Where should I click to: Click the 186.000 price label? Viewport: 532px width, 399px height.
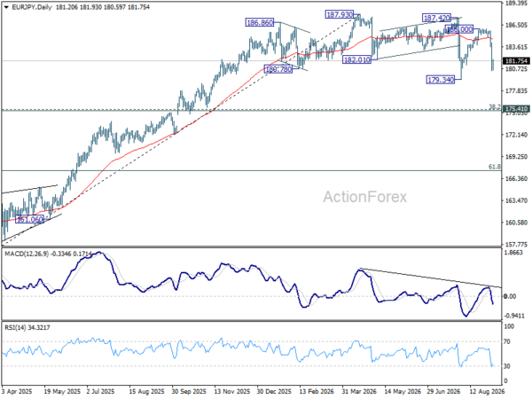pos(459,29)
